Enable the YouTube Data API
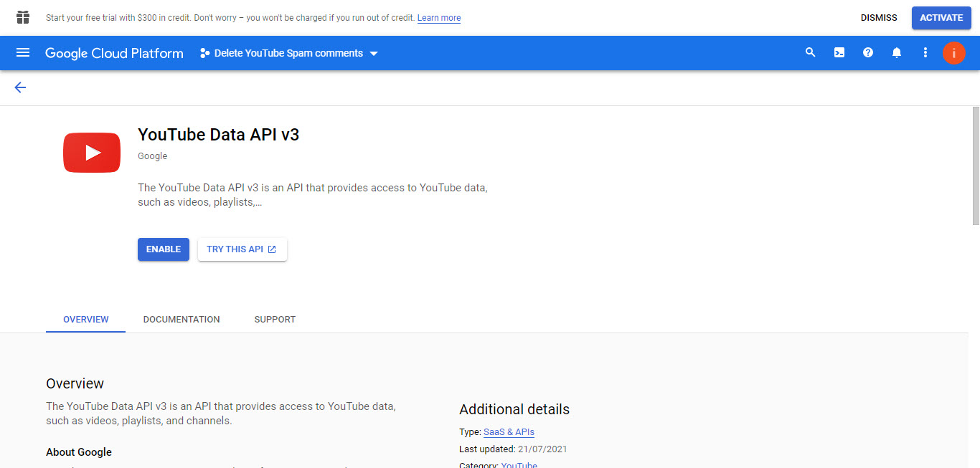The image size is (980, 468). 164,249
